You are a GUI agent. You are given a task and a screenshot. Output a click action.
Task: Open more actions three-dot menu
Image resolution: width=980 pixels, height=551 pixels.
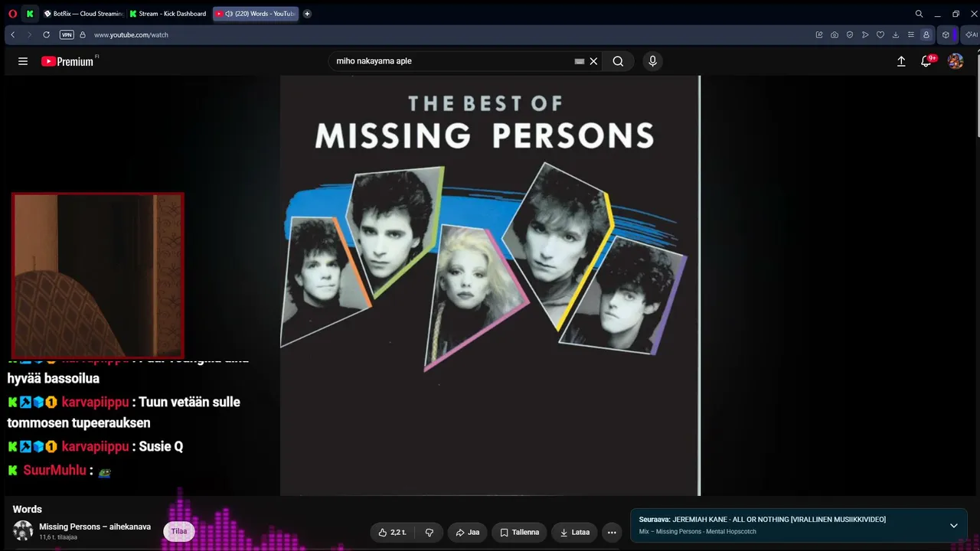(612, 532)
